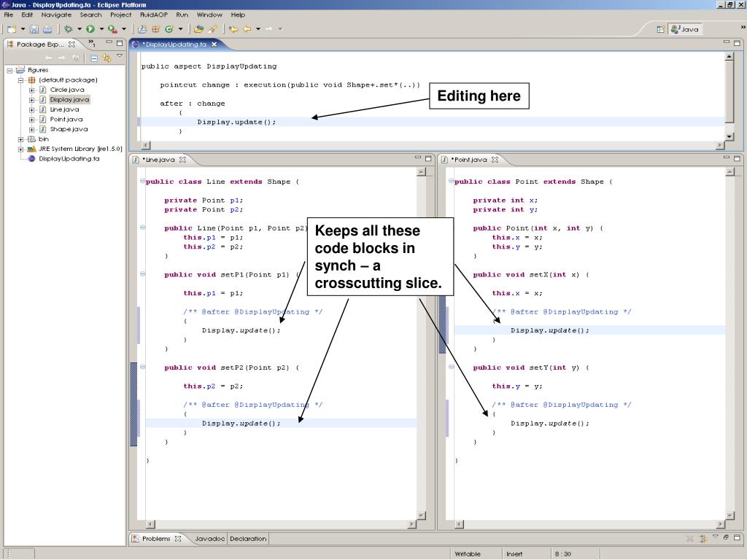This screenshot has width=747, height=560.
Task: Open the Window menu
Action: [x=209, y=15]
